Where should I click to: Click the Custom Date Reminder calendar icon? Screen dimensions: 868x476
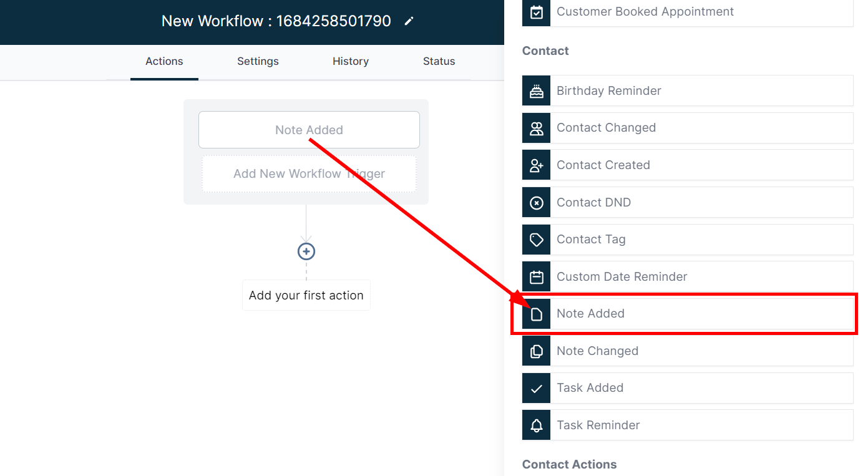[x=536, y=277]
